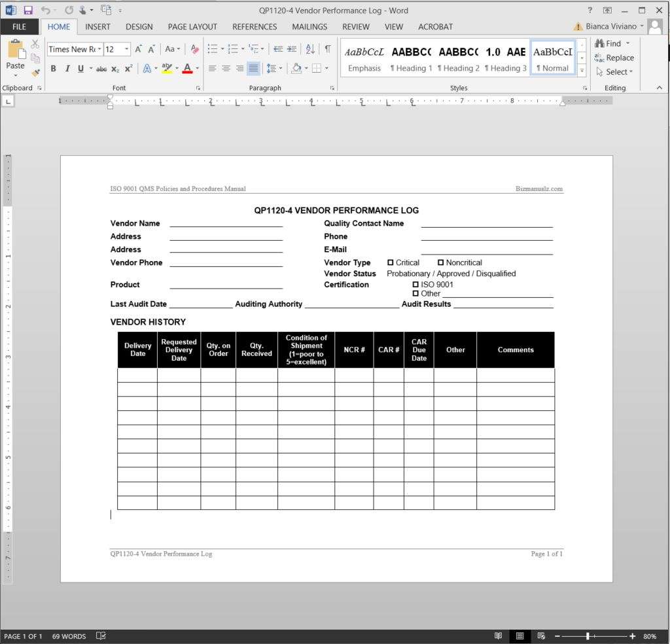Select the Format Painter brush
Screen dimensions: 670x644
click(35, 73)
